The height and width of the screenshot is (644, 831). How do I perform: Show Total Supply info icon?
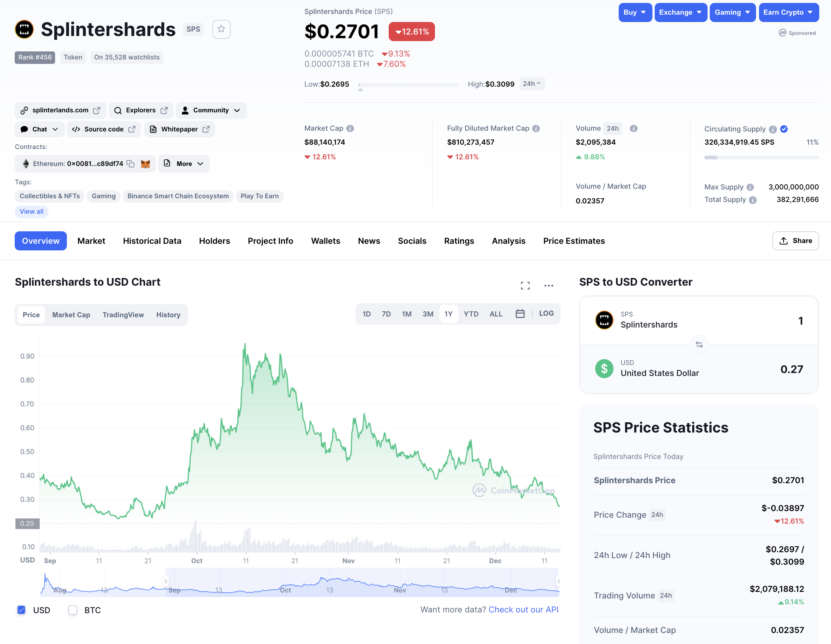pyautogui.click(x=753, y=200)
